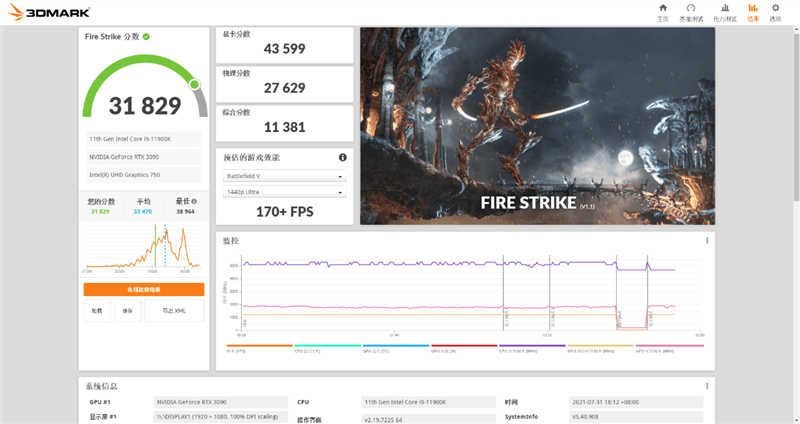Viewport: 800px width, 424px height.
Task: Click the time value 2021-07-31 18:12
Action: point(636,402)
